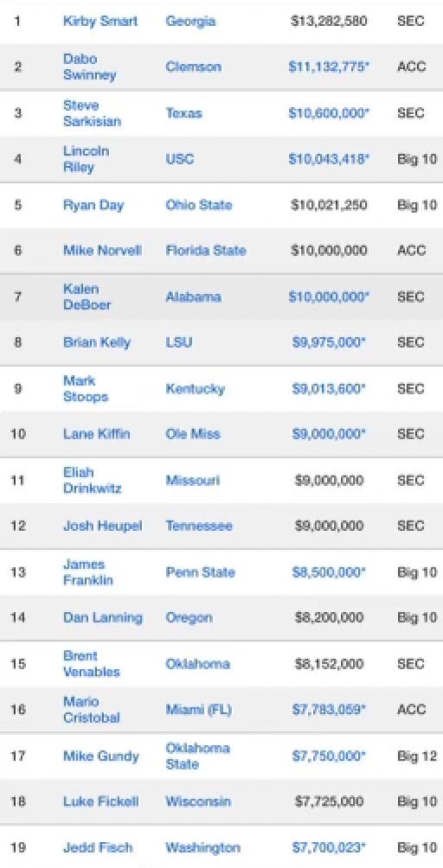This screenshot has height=868, width=443.
Task: Open the Texas school link
Action: 183,113
